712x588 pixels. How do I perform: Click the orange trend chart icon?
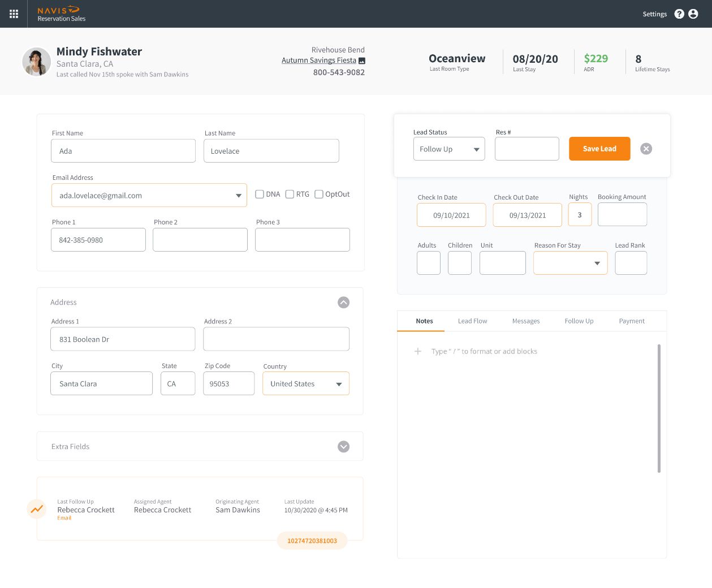(37, 509)
